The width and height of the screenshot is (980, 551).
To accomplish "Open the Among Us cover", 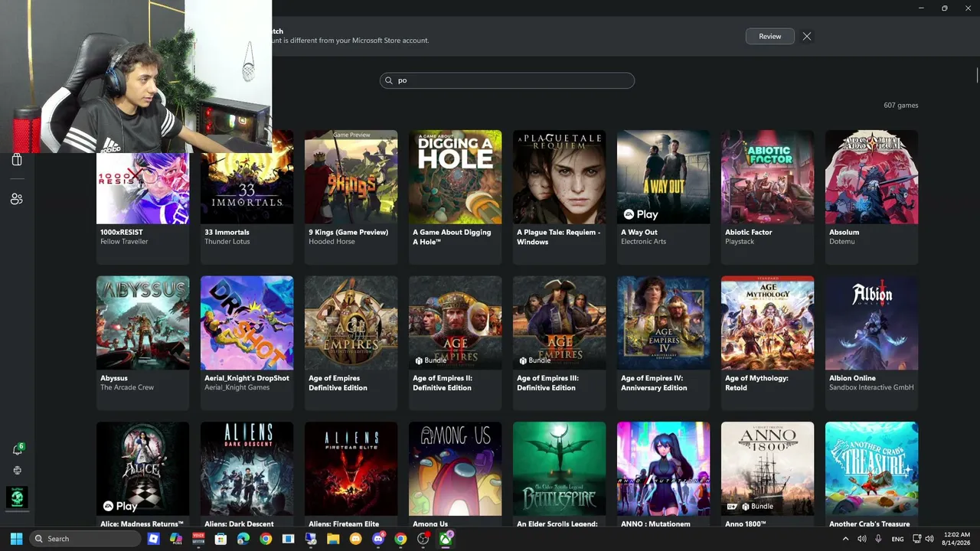I will click(x=455, y=469).
